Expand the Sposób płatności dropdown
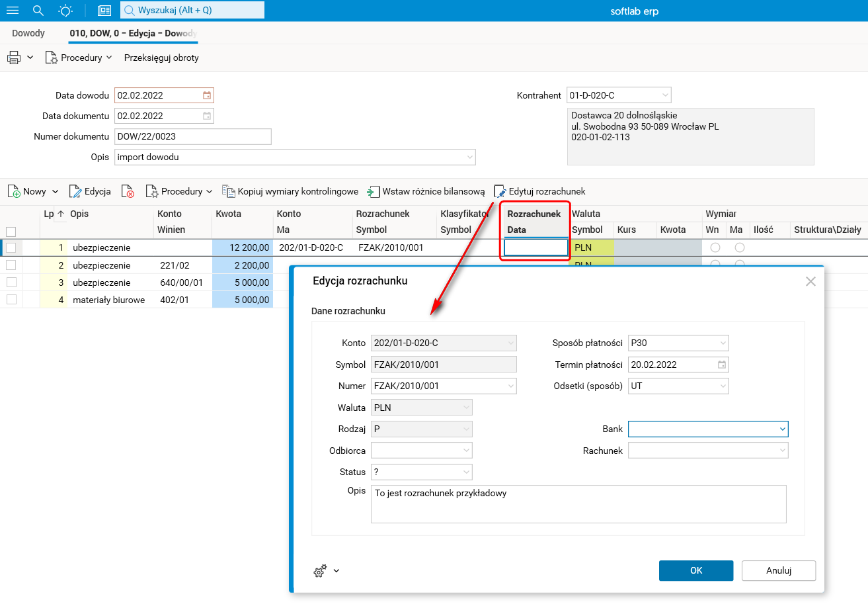Image resolution: width=868 pixels, height=612 pixels. click(x=723, y=343)
